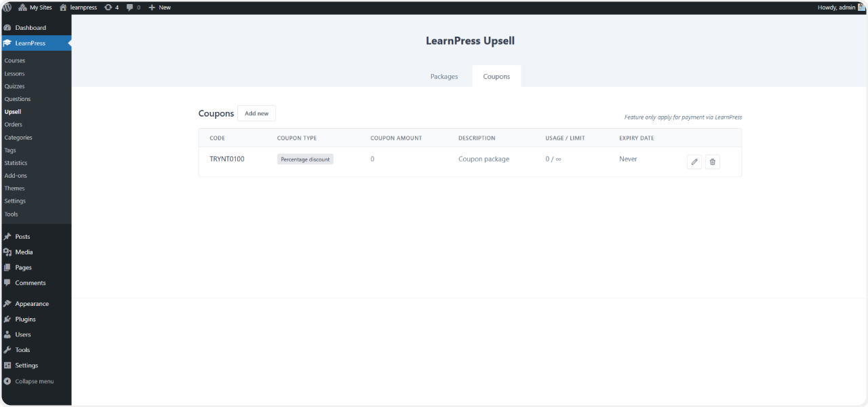Screen dimensions: 868x407
Task: Open the WordPress logo menu
Action: (x=7, y=7)
